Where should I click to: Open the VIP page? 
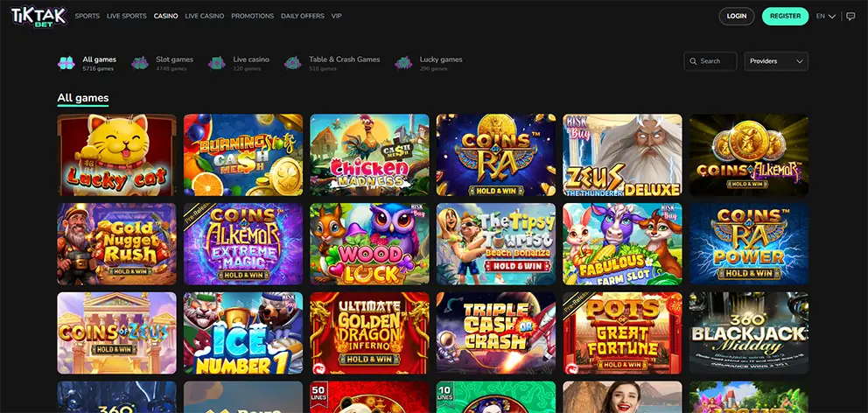337,16
